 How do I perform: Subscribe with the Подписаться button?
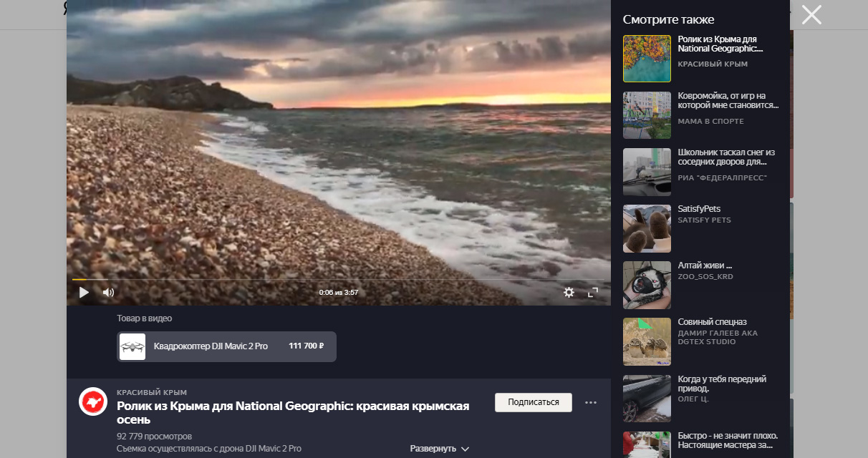[534, 402]
